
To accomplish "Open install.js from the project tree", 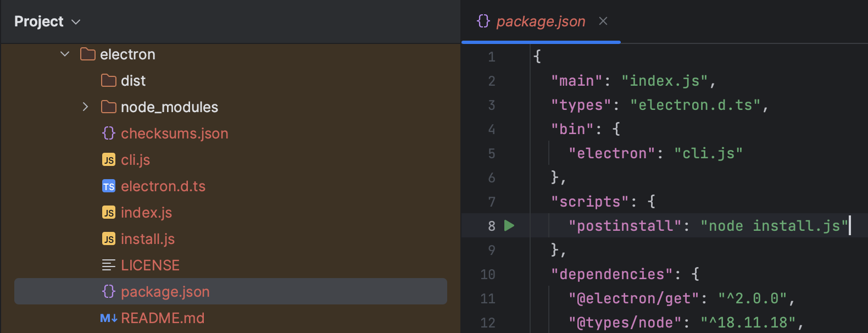I will click(x=148, y=239).
